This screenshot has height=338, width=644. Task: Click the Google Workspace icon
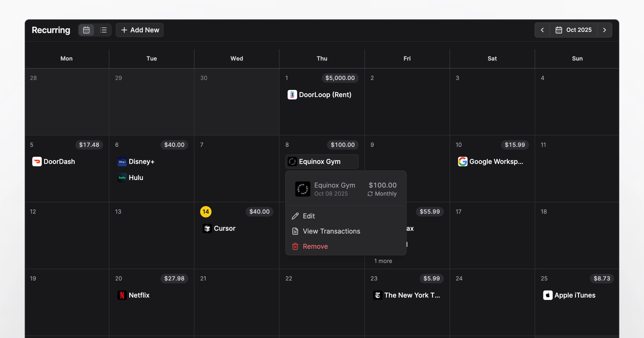coord(462,161)
